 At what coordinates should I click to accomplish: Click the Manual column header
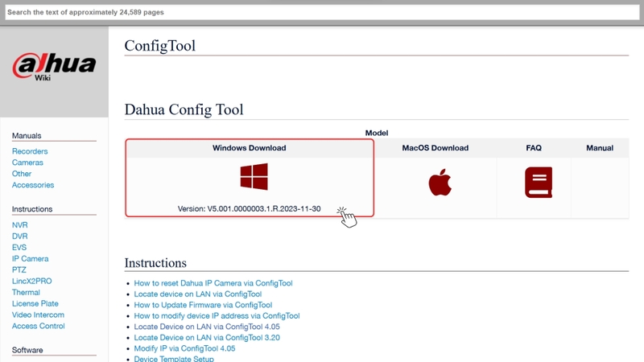tap(600, 148)
